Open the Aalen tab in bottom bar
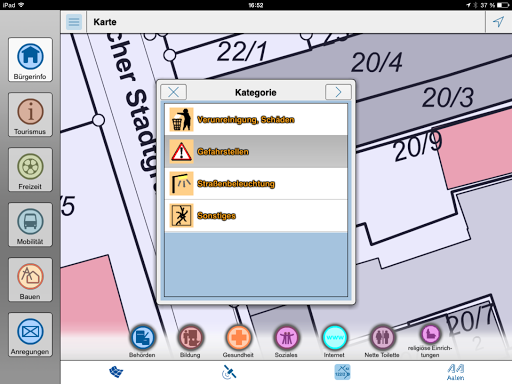 pyautogui.click(x=456, y=372)
